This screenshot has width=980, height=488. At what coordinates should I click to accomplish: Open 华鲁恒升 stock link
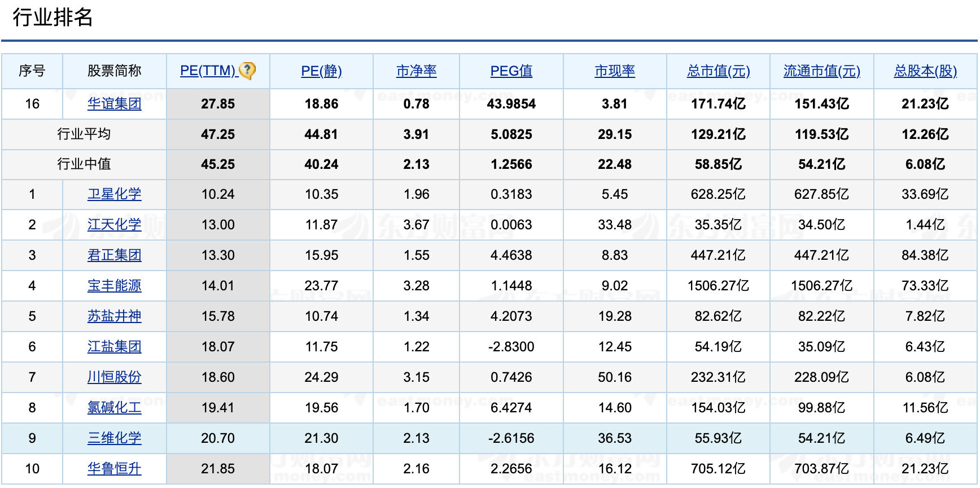click(x=115, y=469)
